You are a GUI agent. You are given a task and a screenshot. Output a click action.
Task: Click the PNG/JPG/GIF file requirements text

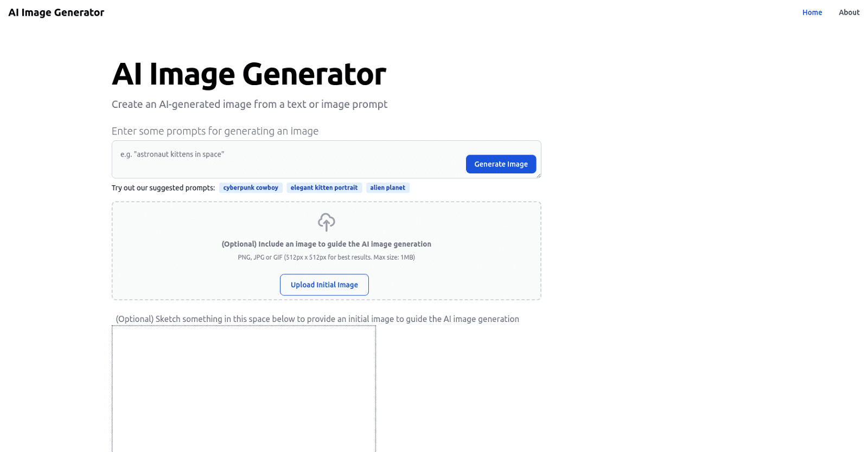click(326, 257)
